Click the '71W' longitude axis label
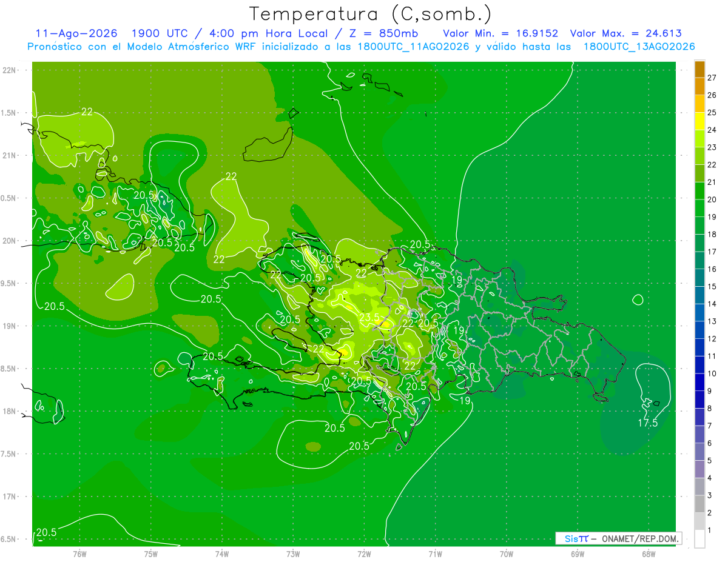 point(435,554)
